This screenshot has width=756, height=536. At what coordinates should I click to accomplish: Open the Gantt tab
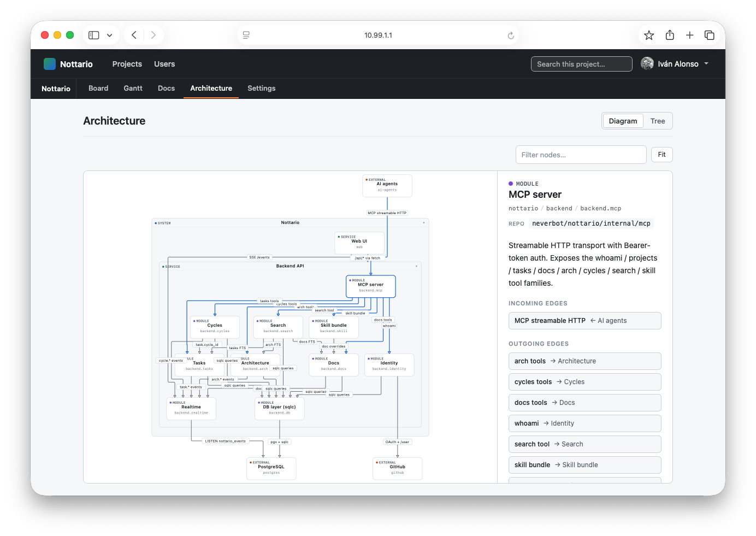click(x=133, y=89)
